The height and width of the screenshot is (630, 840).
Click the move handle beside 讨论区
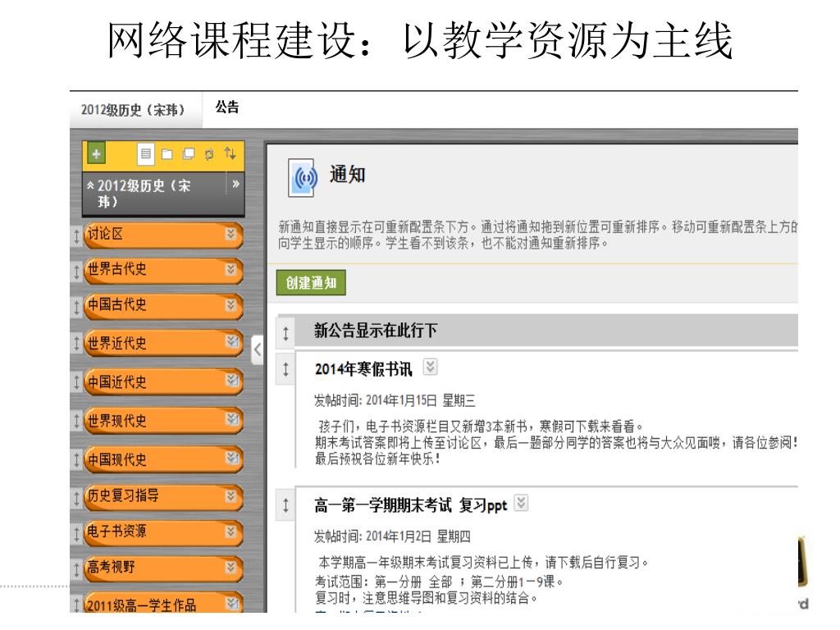76,235
